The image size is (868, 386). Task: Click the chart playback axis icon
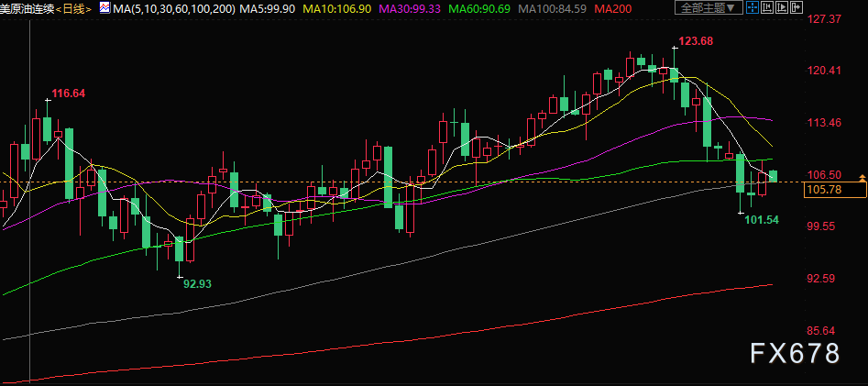782,7
